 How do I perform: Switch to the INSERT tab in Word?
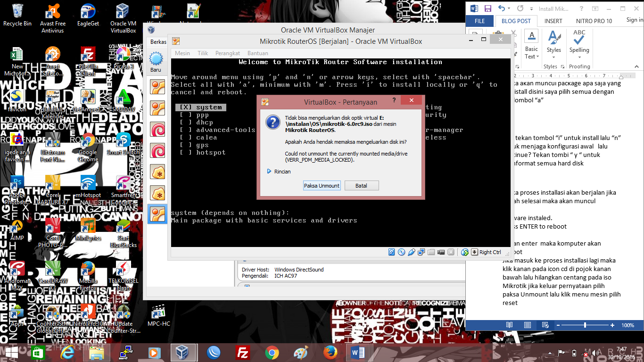tap(553, 21)
